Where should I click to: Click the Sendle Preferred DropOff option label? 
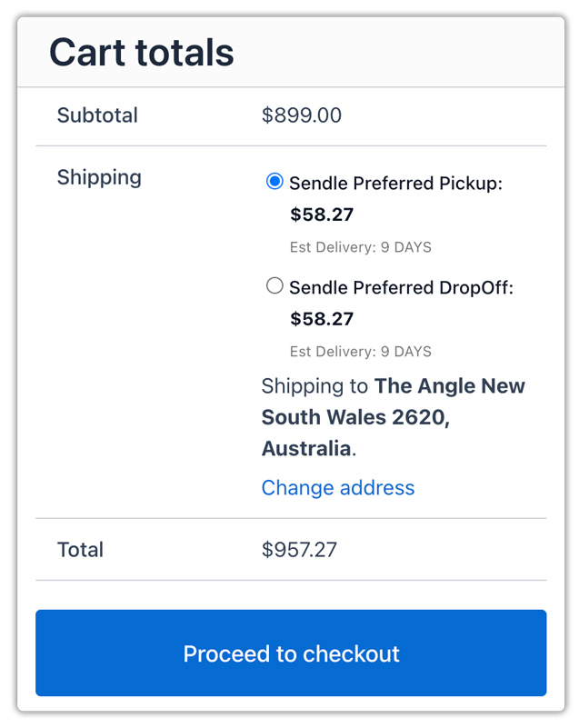coord(409,286)
